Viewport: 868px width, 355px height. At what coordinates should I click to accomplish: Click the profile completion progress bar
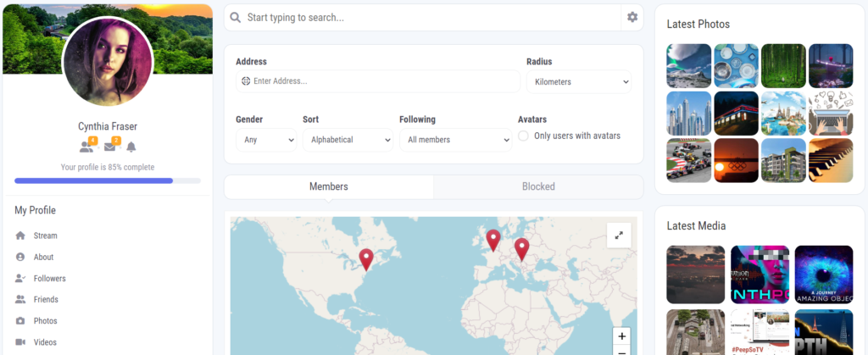108,180
